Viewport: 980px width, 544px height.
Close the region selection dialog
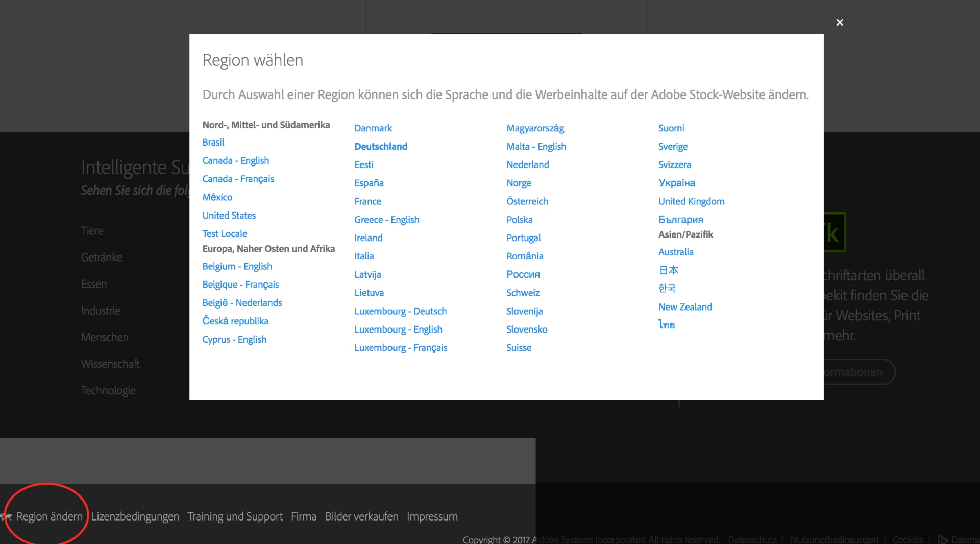point(840,22)
